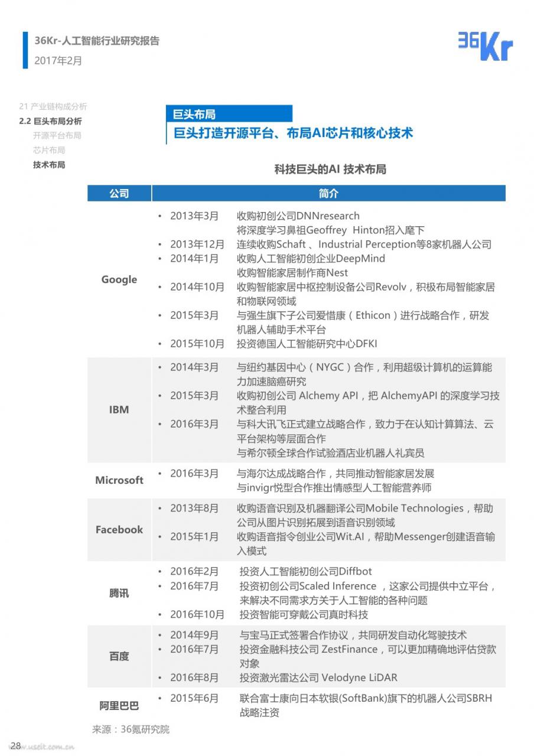
Task: Click the 2015年6月 date entry
Action: click(x=194, y=698)
